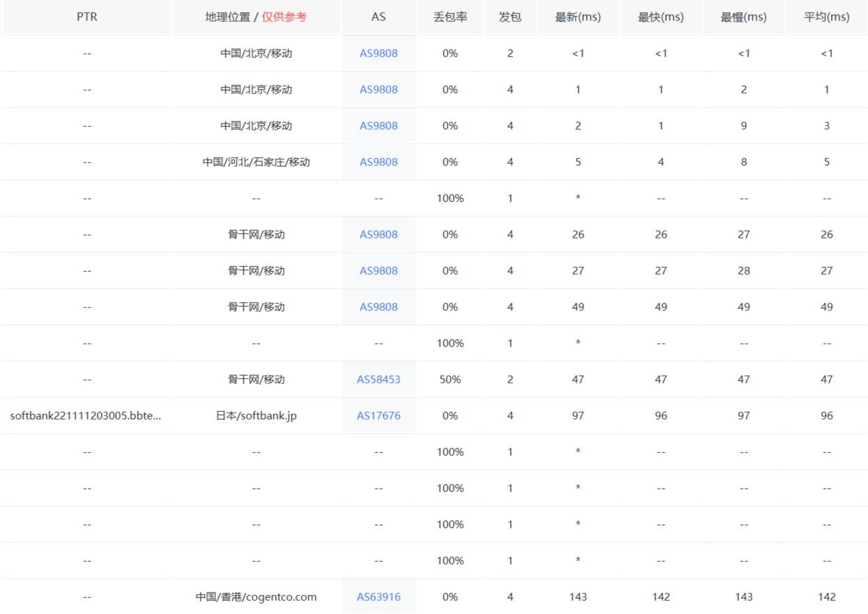Open the AS63916 link

click(x=378, y=597)
